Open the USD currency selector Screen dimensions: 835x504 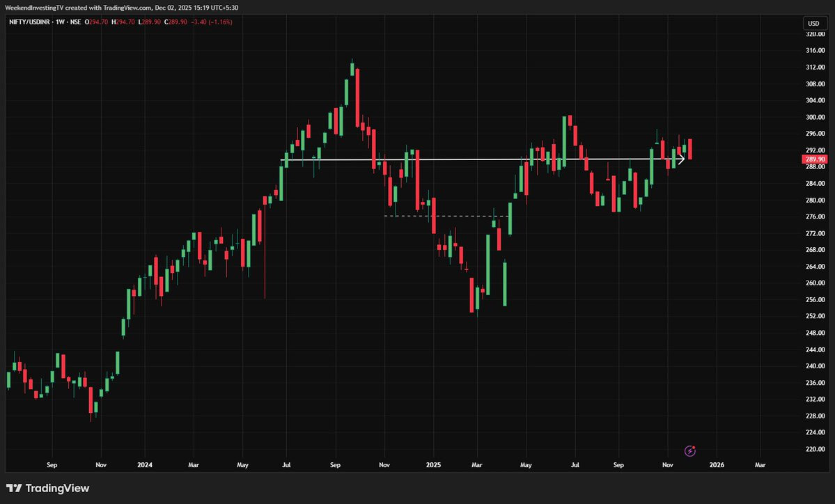[813, 23]
